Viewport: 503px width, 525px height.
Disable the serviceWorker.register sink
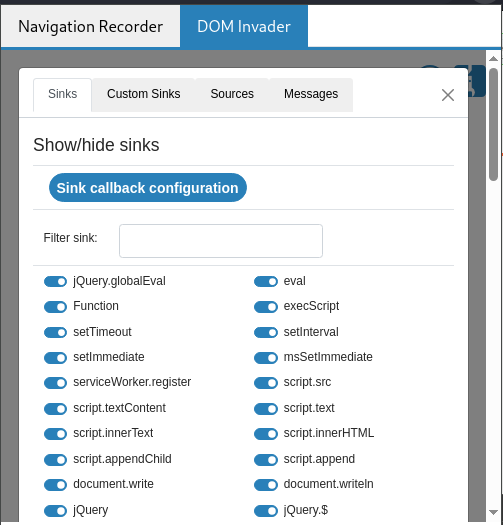56,383
